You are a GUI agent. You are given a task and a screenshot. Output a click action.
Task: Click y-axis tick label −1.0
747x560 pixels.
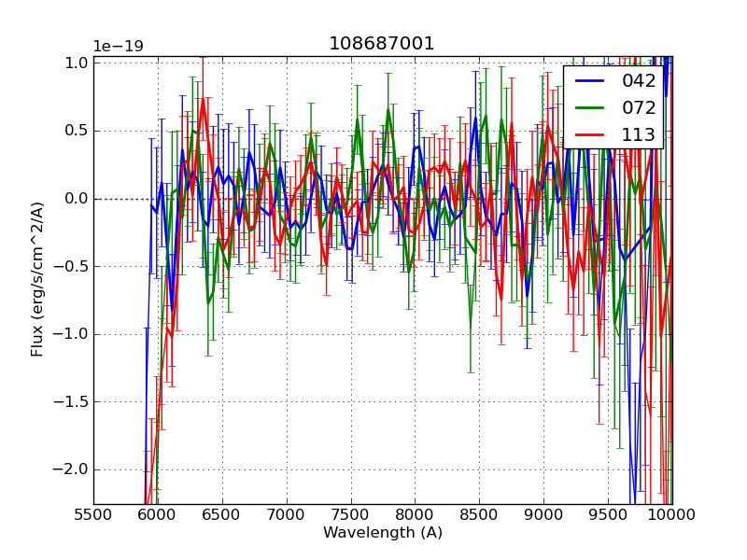click(73, 334)
